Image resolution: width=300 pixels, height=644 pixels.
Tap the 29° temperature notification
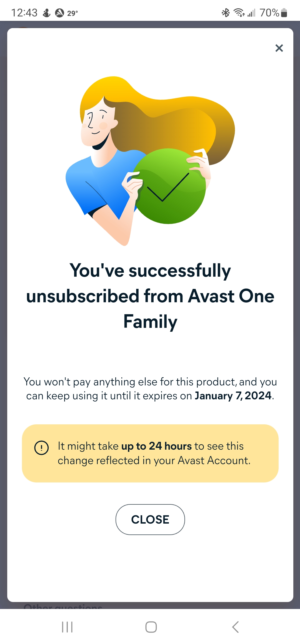point(72,13)
